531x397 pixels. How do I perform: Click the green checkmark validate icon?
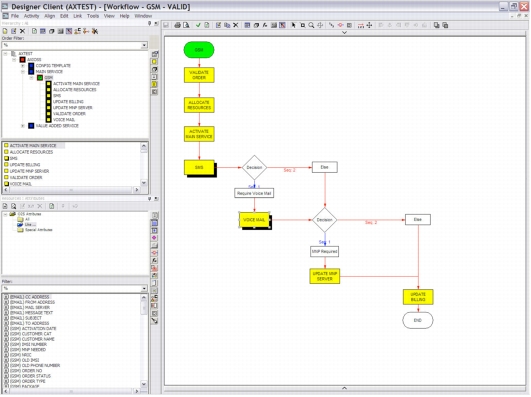coord(198,25)
